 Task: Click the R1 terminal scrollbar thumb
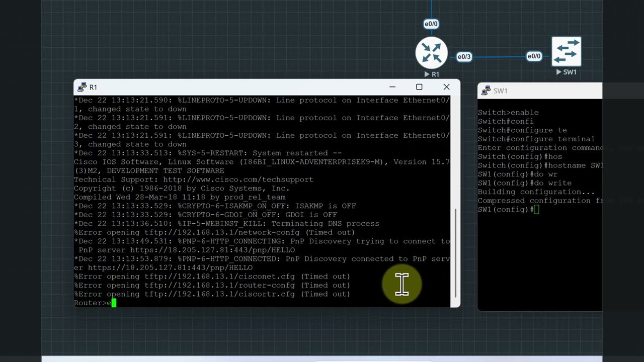click(456, 252)
